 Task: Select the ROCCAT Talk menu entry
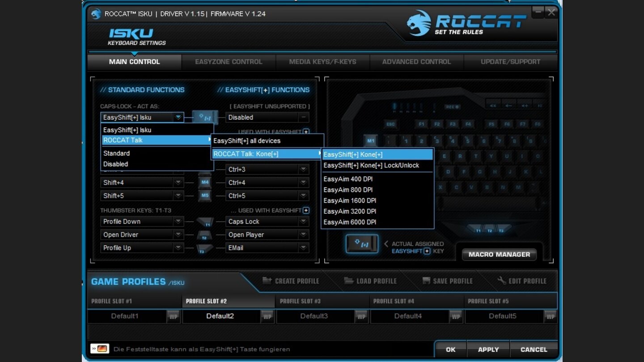(156, 140)
